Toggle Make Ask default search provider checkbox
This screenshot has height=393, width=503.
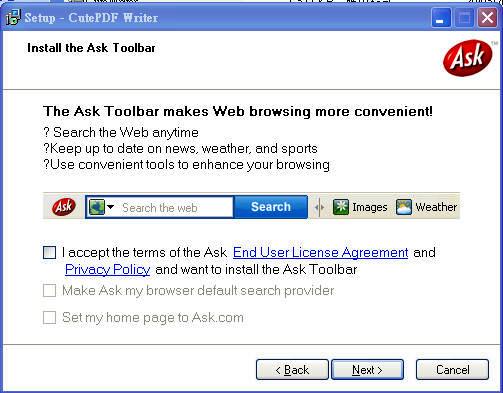49,290
